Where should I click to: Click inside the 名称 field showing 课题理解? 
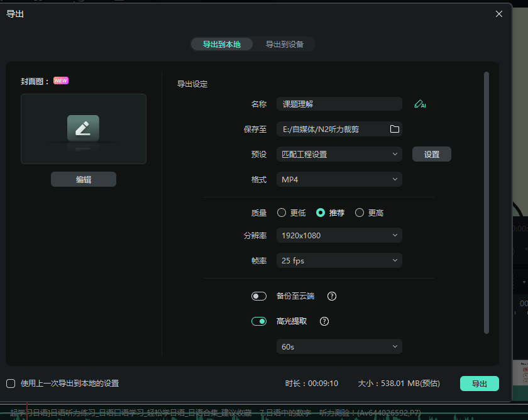pyautogui.click(x=339, y=104)
